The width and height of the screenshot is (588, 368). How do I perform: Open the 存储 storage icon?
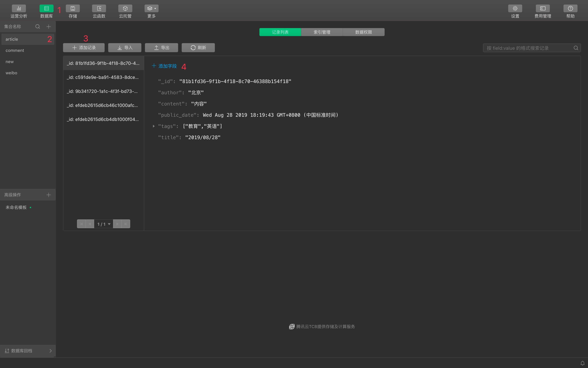(x=73, y=9)
